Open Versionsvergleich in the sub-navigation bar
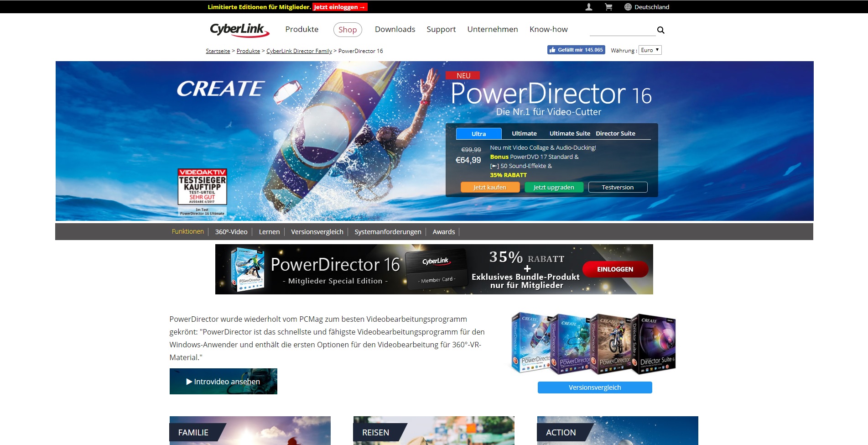The width and height of the screenshot is (868, 445). pyautogui.click(x=317, y=232)
